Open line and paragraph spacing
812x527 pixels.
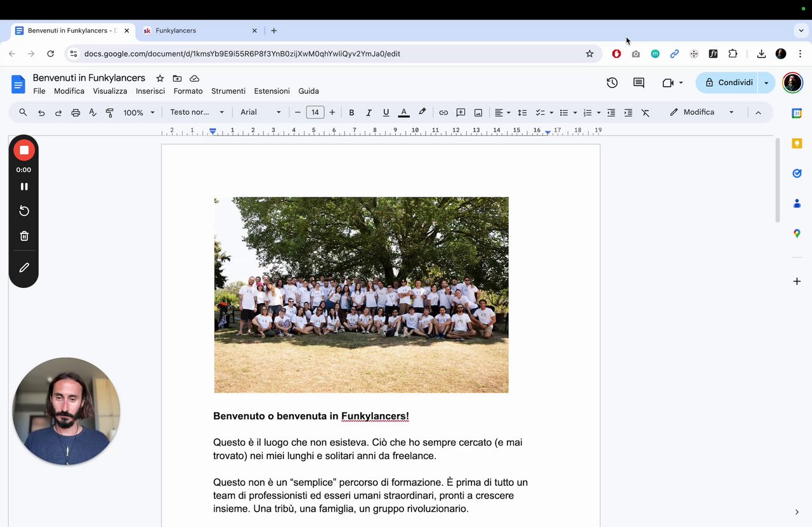click(522, 112)
